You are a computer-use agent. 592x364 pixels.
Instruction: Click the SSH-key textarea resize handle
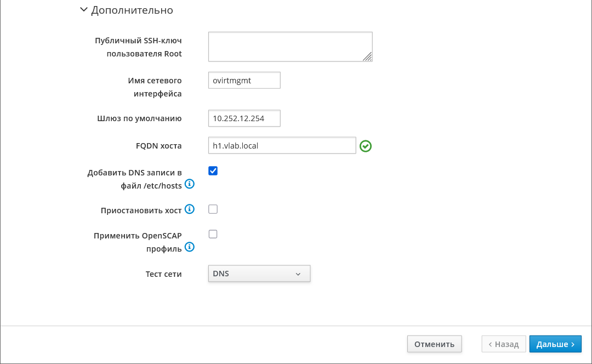[x=367, y=56]
